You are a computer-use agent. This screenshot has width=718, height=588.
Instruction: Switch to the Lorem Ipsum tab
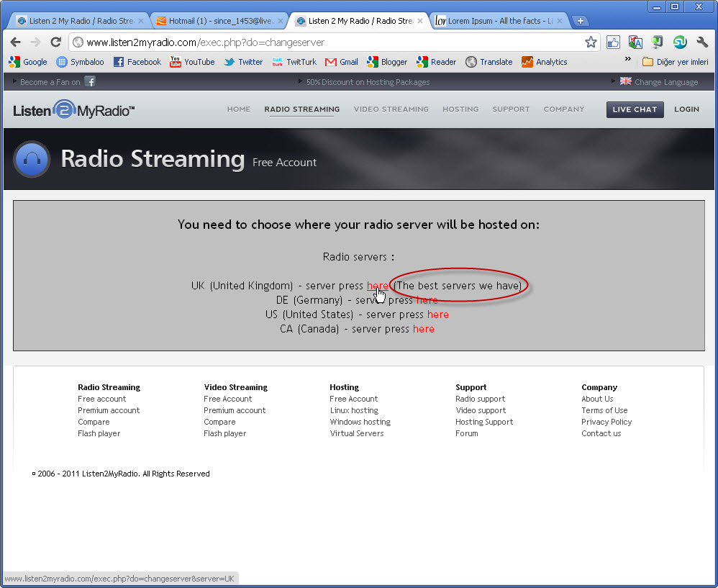coord(499,21)
